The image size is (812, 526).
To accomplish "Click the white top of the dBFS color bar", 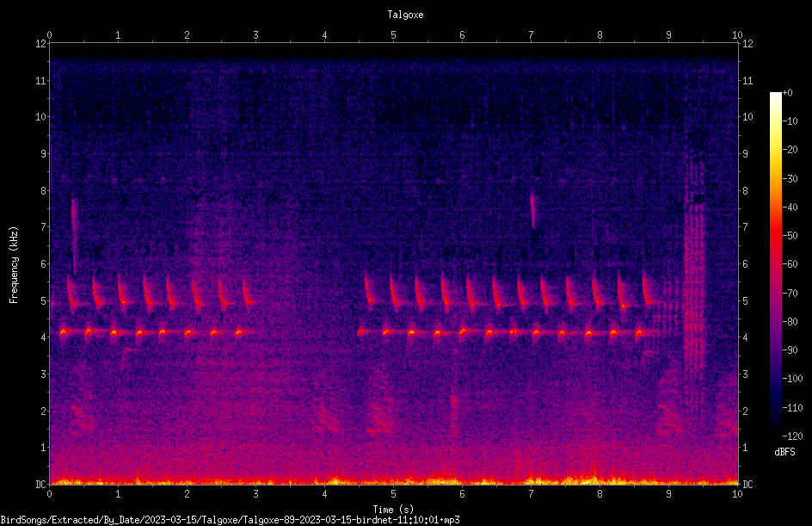I will tap(775, 96).
